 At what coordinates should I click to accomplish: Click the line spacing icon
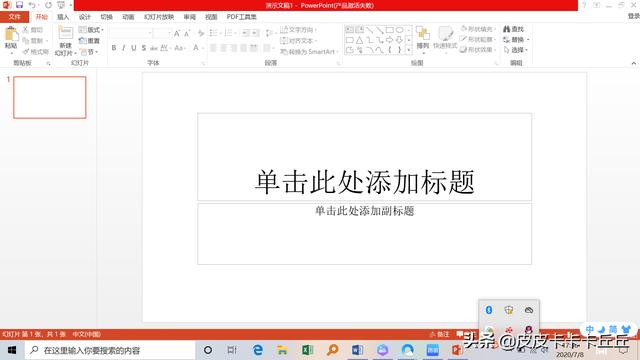click(x=269, y=33)
